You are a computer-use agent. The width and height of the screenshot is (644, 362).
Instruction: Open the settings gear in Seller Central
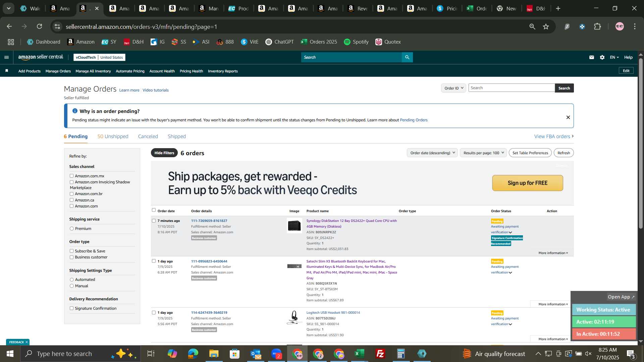click(x=602, y=57)
